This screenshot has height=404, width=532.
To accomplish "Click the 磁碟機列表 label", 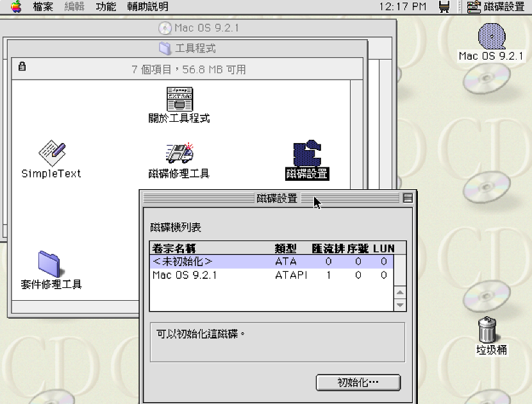I will (176, 227).
